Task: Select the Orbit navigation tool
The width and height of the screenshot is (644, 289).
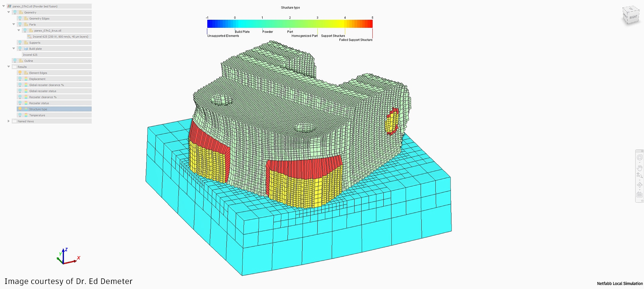Action: tap(639, 185)
